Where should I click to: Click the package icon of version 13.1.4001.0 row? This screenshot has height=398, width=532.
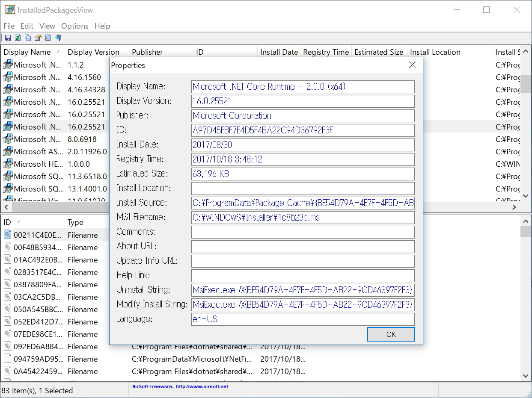pos(8,189)
